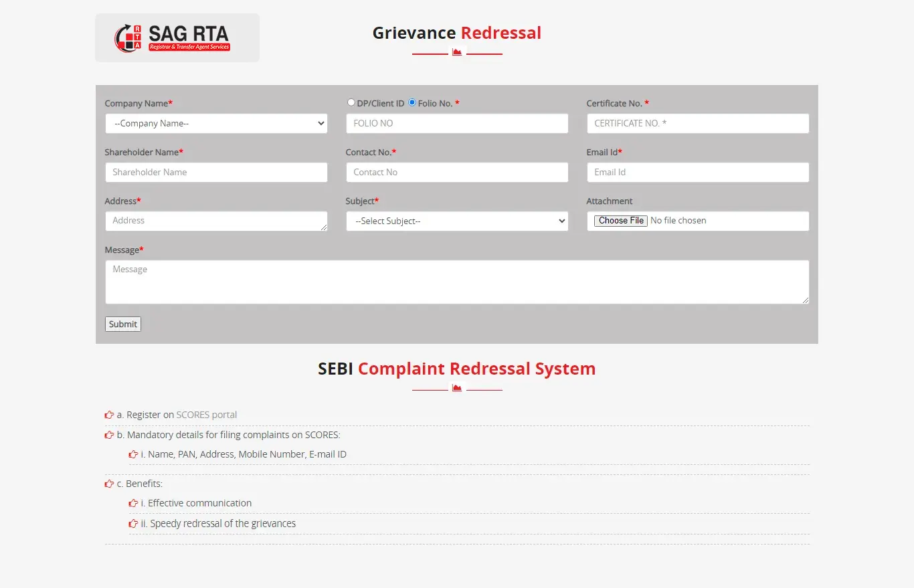
Task: Click the hand icon beside Benefits
Action: click(109, 484)
